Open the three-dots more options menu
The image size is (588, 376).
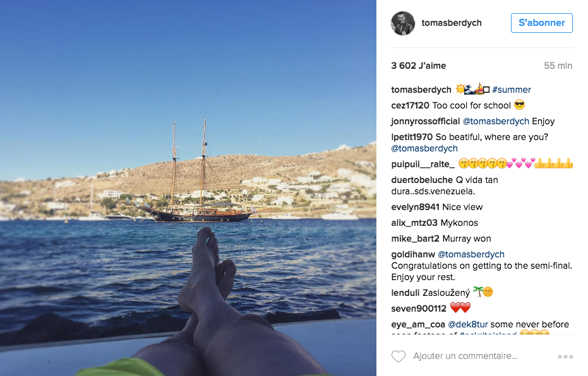point(565,356)
